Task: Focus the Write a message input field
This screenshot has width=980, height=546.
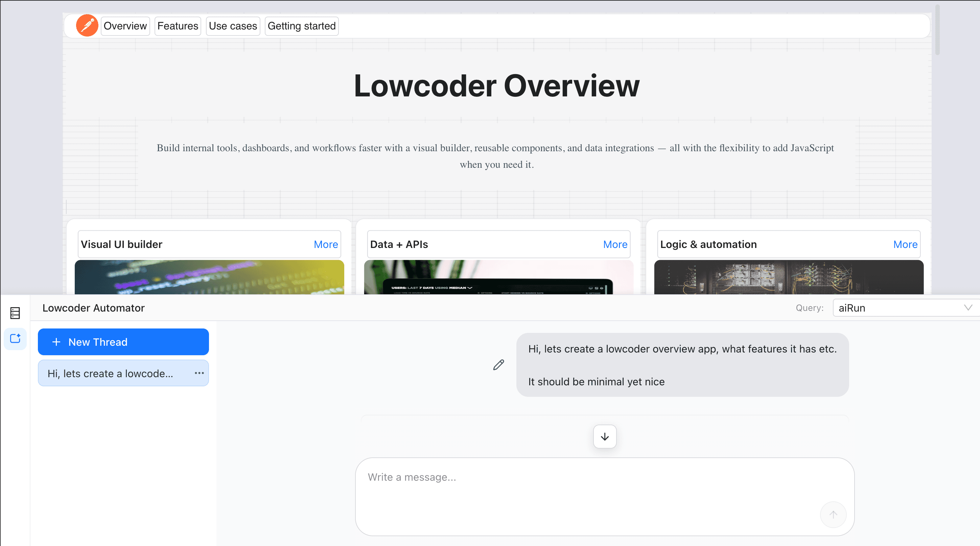Action: pyautogui.click(x=605, y=497)
